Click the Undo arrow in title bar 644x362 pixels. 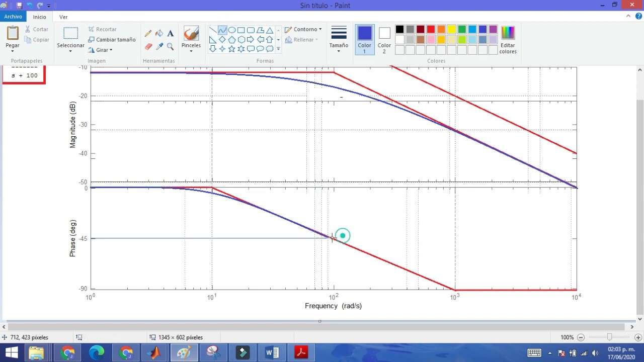[30, 6]
